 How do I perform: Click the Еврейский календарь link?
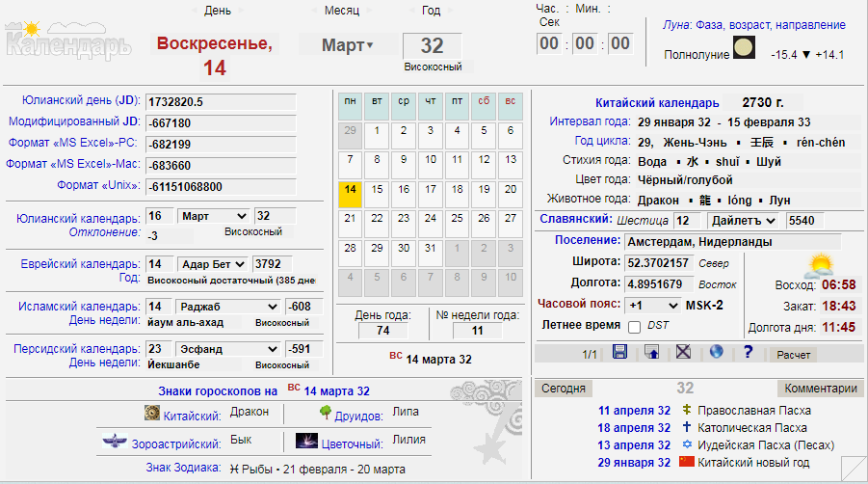pyautogui.click(x=80, y=264)
